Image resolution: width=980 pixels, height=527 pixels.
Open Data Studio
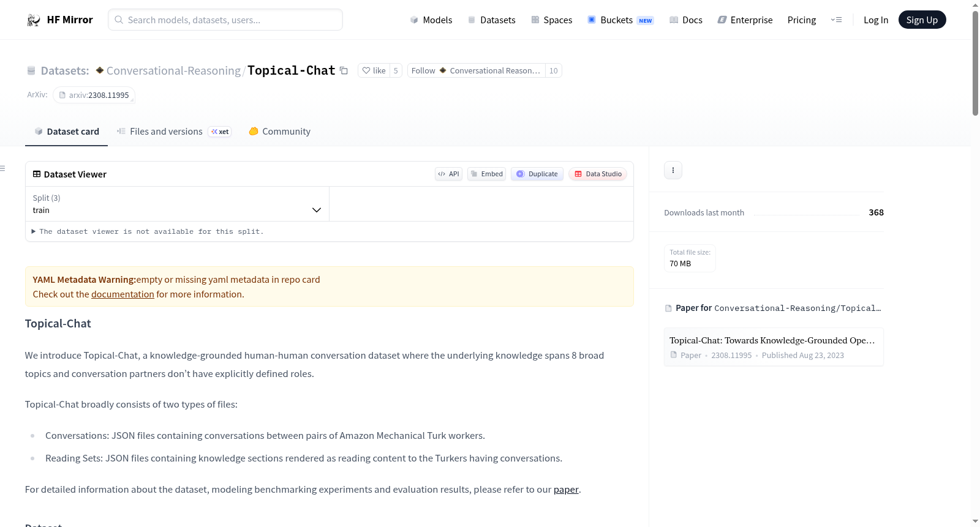pyautogui.click(x=598, y=174)
